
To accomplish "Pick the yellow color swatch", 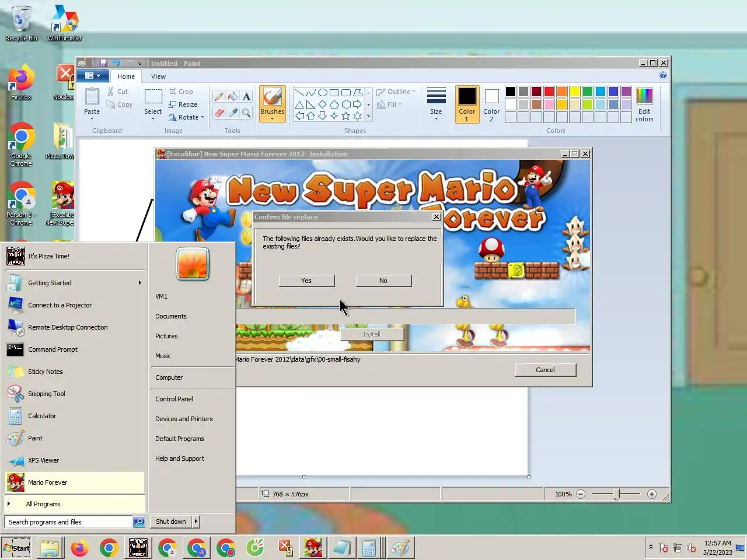I will click(x=575, y=92).
